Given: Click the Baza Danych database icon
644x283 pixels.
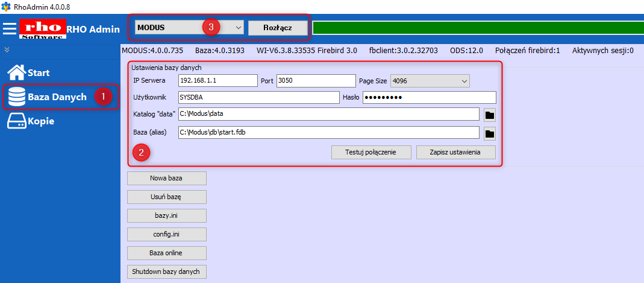Looking at the screenshot, I should pyautogui.click(x=16, y=97).
